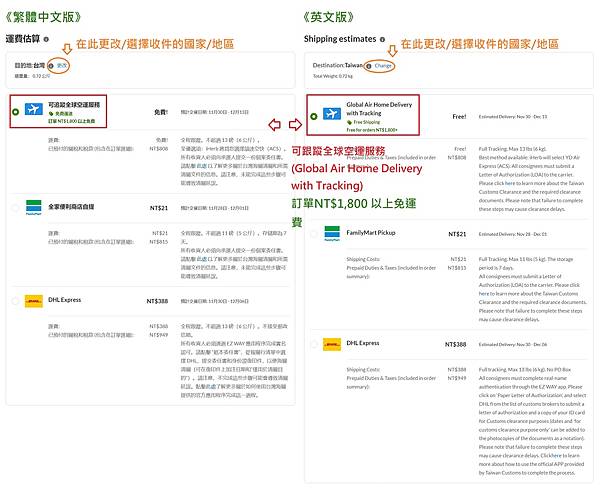Select DHL Express radio in English panel
This screenshot has height=491, width=600.
314,344
